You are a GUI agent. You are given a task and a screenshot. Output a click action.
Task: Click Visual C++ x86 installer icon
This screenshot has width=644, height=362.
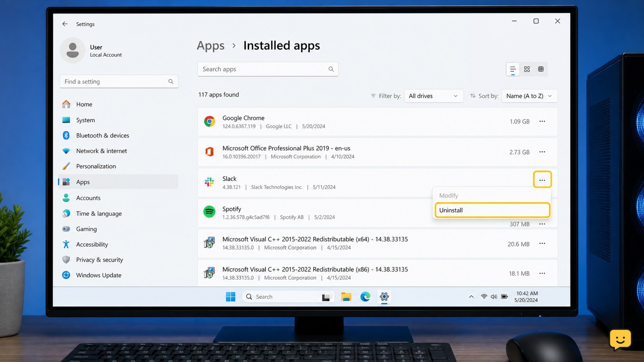209,273
